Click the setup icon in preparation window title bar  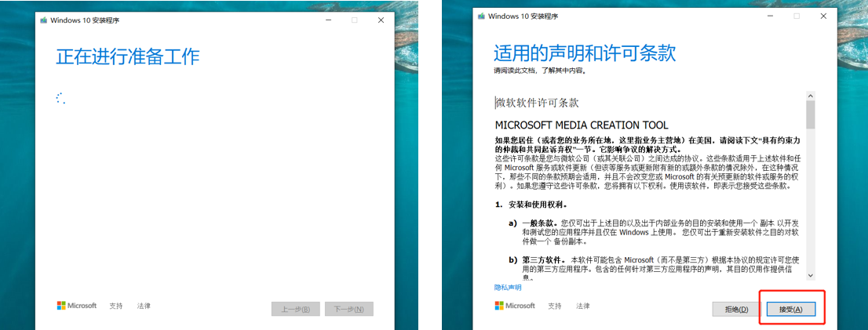[44, 20]
